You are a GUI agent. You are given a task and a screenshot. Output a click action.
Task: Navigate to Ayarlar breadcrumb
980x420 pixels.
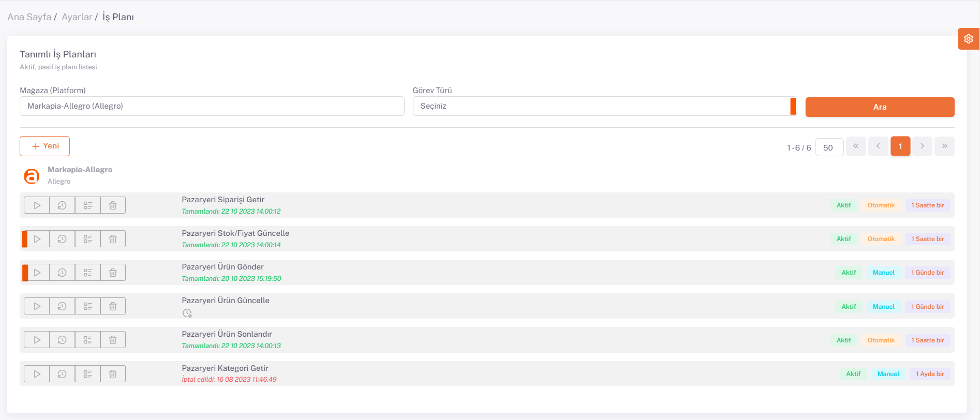tap(77, 17)
